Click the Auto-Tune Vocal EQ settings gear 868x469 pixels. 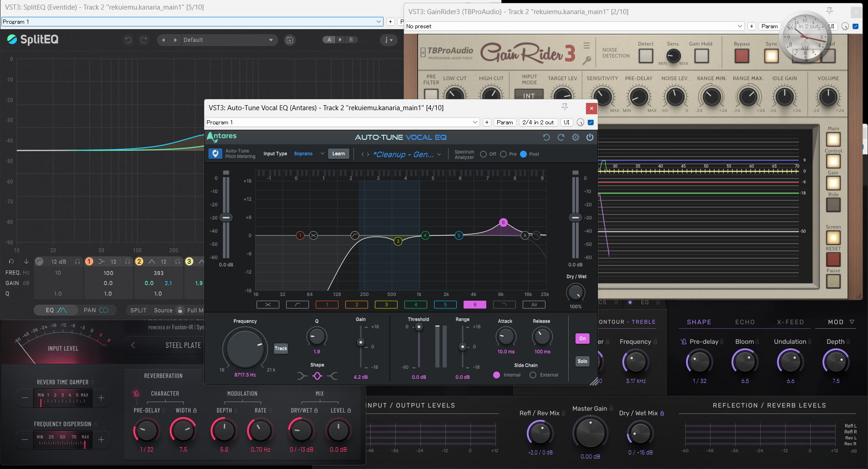(575, 138)
